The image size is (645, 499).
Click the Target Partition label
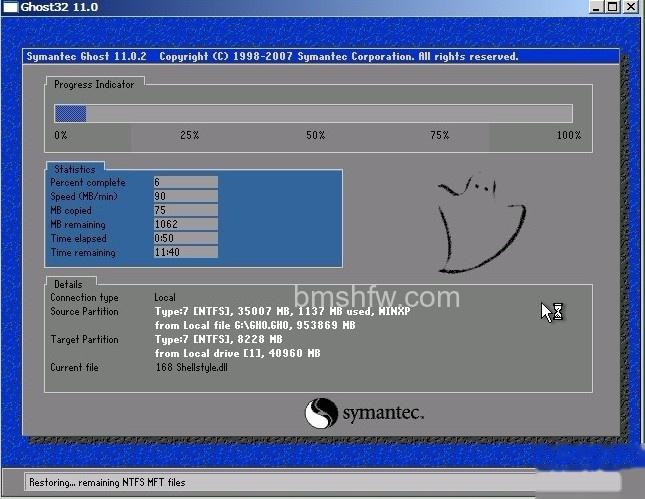[84, 339]
